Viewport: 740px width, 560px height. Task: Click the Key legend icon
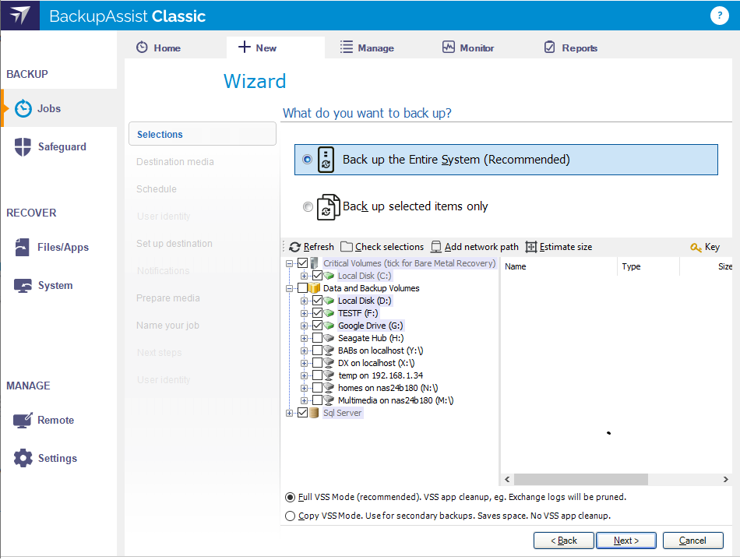tap(696, 247)
